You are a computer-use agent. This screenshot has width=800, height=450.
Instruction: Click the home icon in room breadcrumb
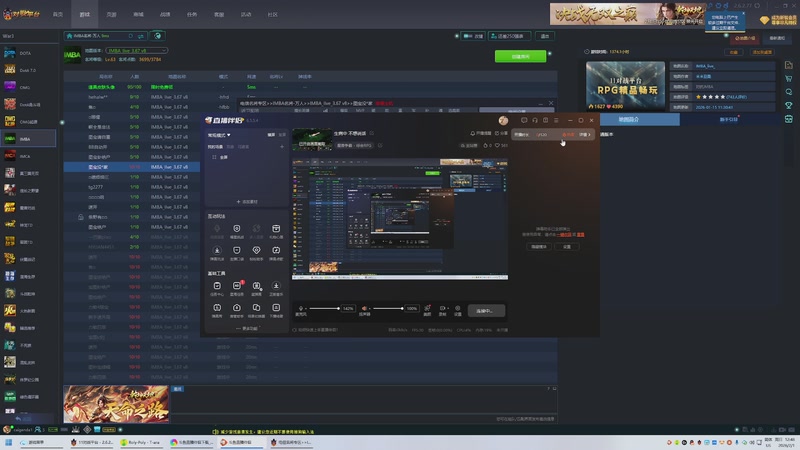pos(69,36)
